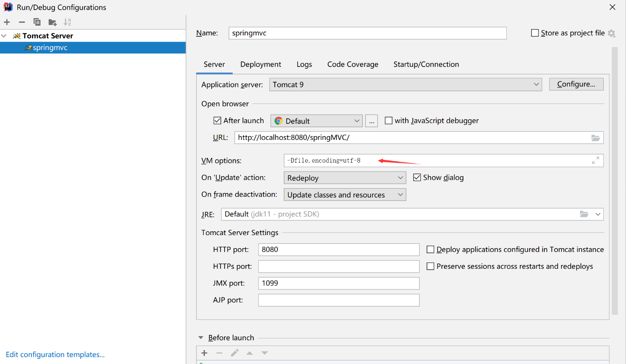Open the JRE dropdown arrow

[598, 214]
